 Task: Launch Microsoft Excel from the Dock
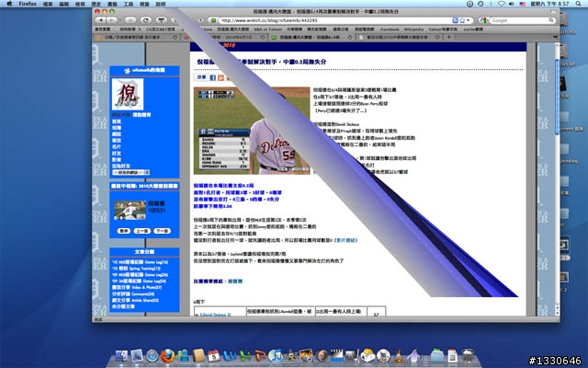tap(245, 356)
